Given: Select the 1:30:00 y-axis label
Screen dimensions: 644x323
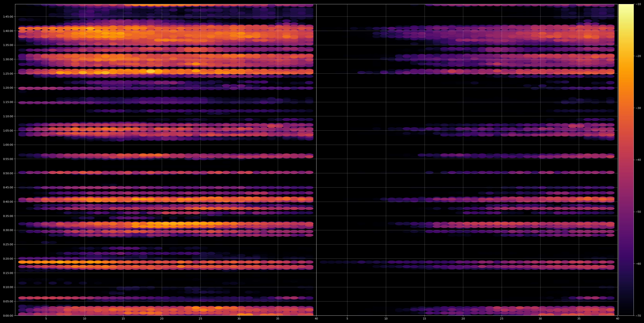Looking at the screenshot, I should pos(8,59).
